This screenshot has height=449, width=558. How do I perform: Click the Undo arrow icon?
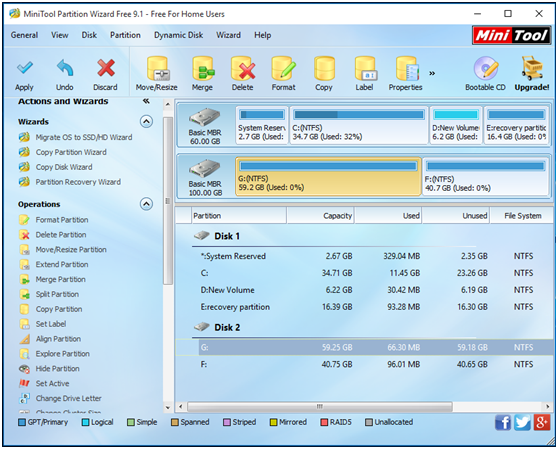click(65, 67)
